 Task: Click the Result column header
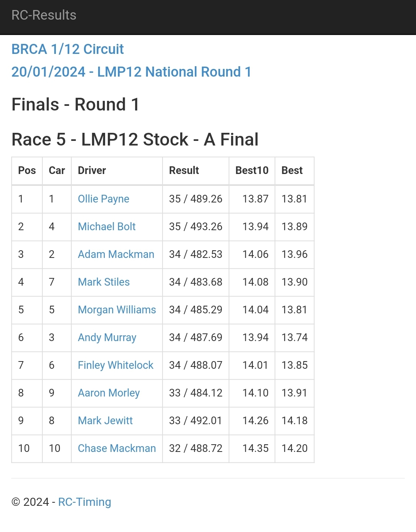coord(184,171)
